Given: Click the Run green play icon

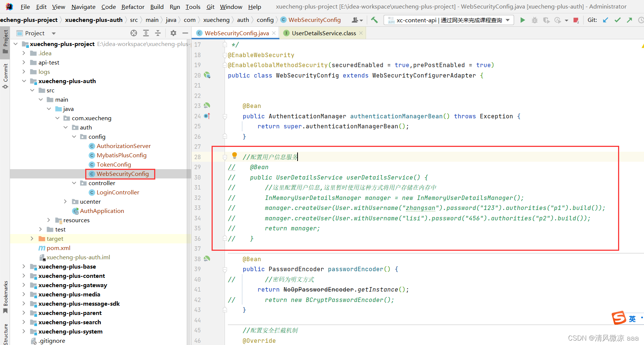Looking at the screenshot, I should (x=522, y=20).
